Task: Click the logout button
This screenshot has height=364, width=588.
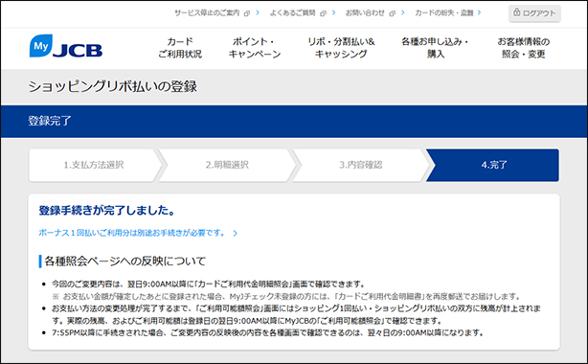Action: click(534, 13)
